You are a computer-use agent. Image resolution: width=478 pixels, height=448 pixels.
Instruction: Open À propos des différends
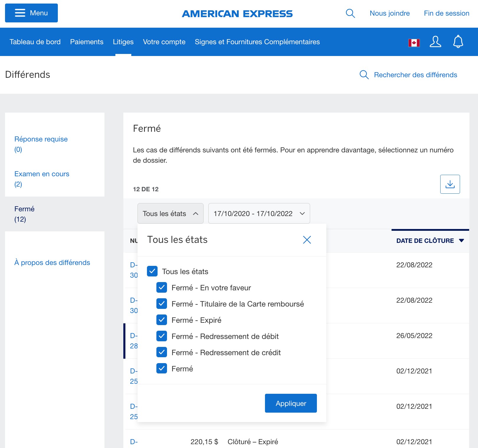52,262
